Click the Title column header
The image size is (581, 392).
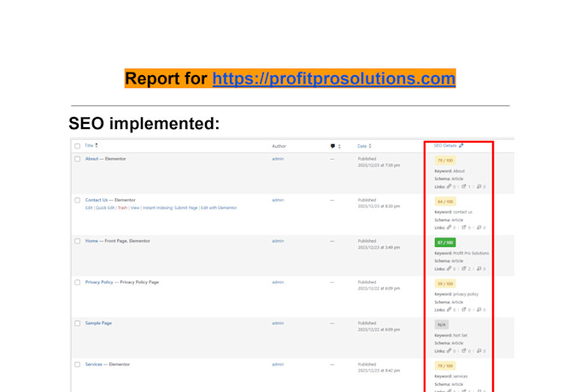point(89,145)
